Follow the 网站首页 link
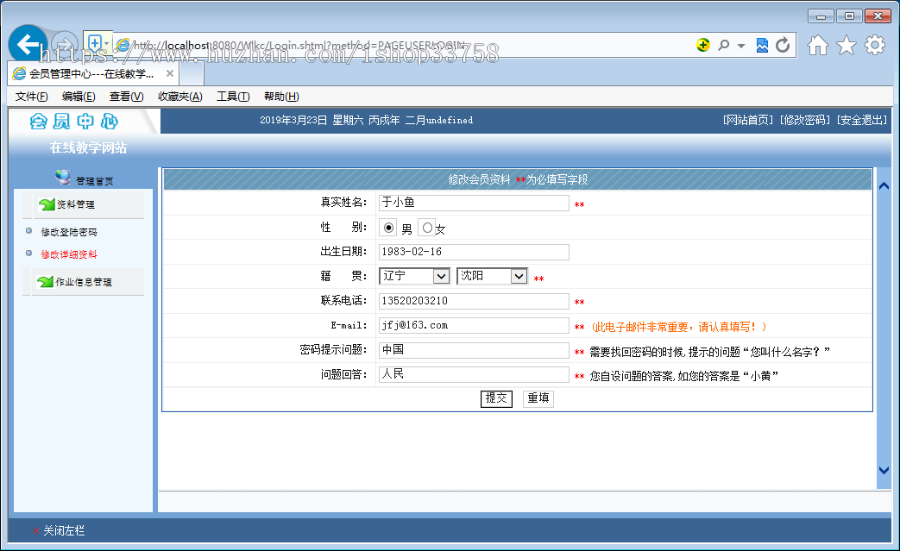Image resolution: width=900 pixels, height=551 pixels. point(748,120)
